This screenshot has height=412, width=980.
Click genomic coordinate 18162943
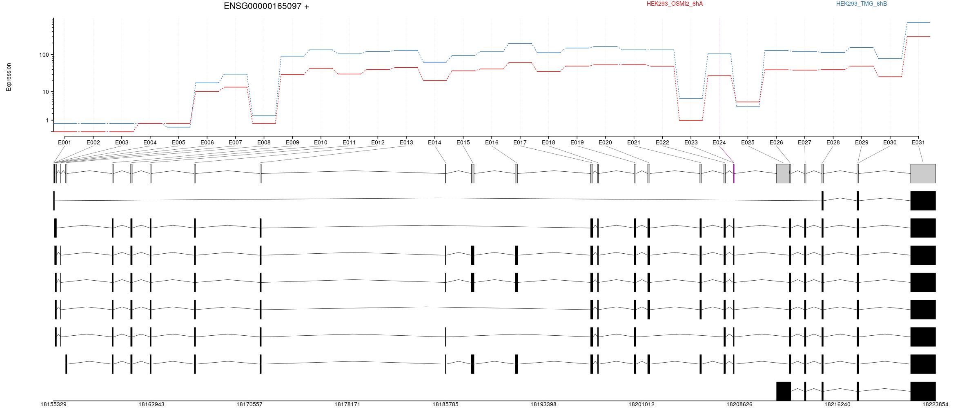(x=151, y=404)
